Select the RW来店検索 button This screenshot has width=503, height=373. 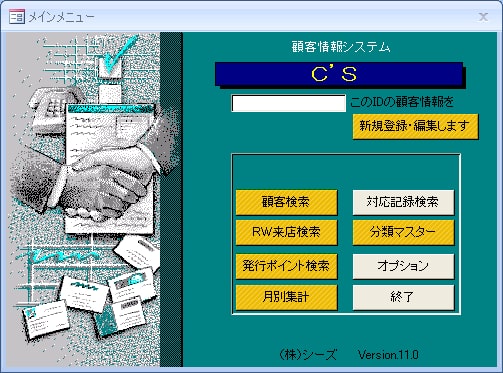[286, 232]
